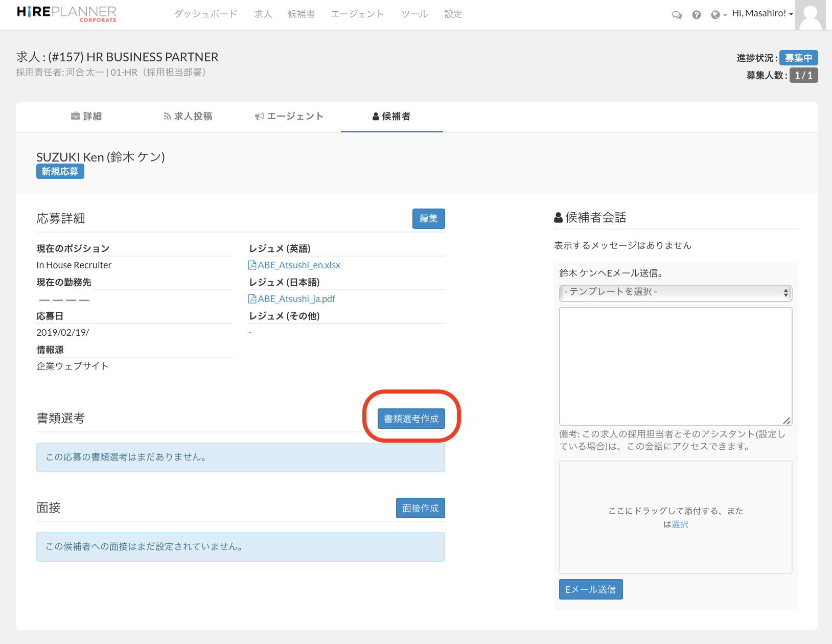Switch to the 詳細 tab
This screenshot has height=644, width=832.
click(x=86, y=117)
